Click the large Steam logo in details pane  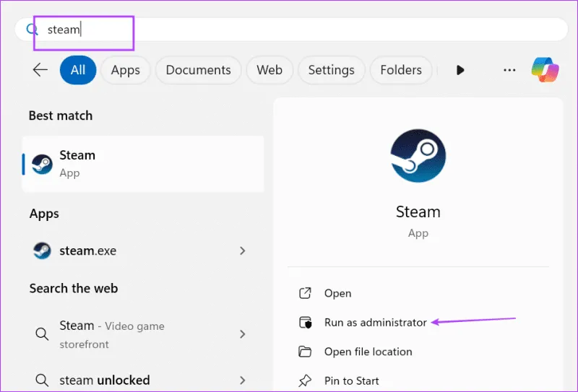point(418,155)
